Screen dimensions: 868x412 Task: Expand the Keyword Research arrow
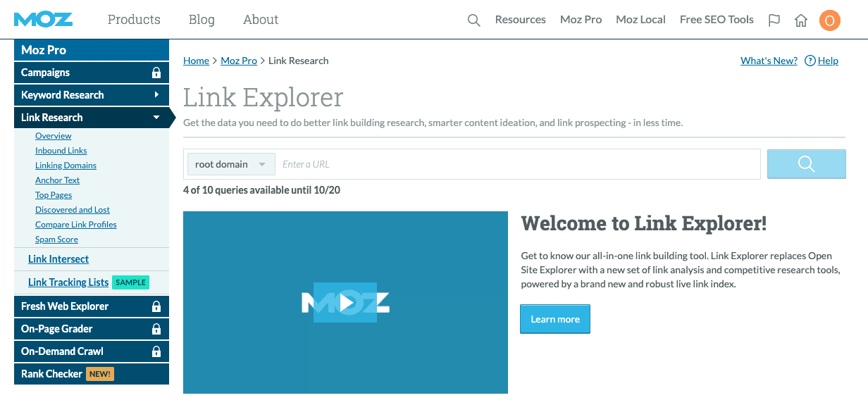click(x=156, y=95)
